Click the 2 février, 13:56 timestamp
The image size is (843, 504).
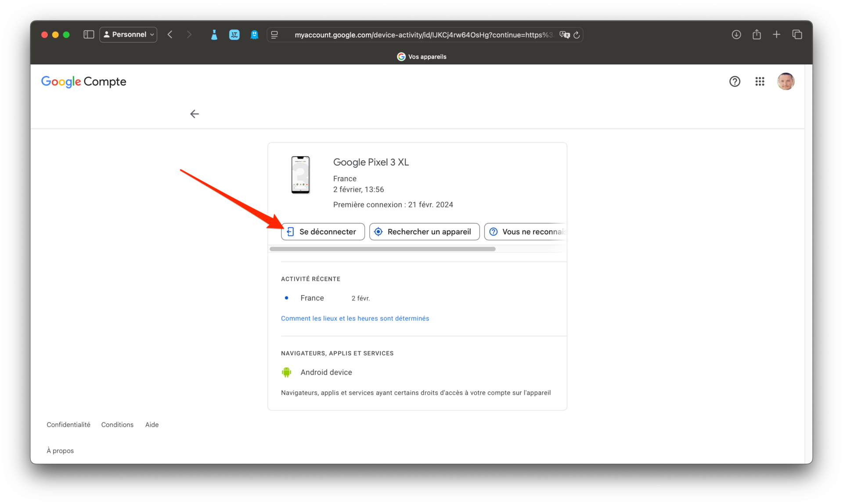(358, 189)
